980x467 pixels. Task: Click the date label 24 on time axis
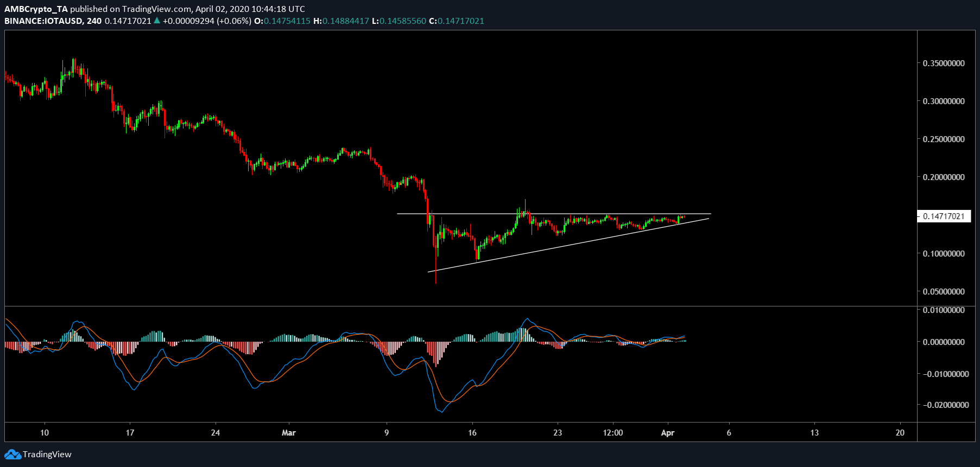tap(216, 432)
